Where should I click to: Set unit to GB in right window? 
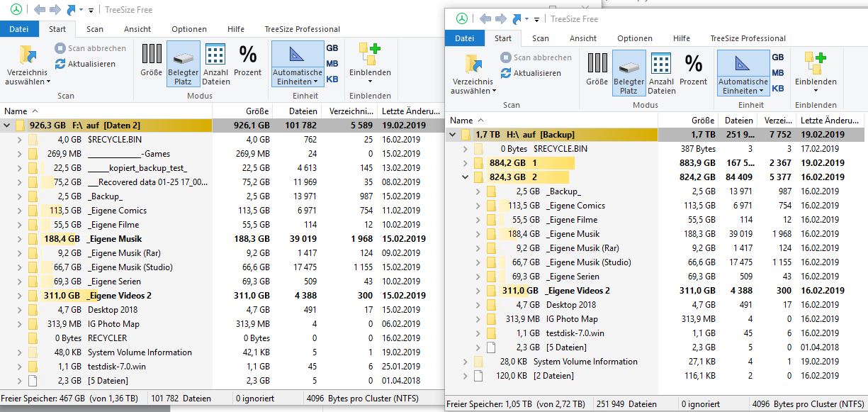coord(777,57)
